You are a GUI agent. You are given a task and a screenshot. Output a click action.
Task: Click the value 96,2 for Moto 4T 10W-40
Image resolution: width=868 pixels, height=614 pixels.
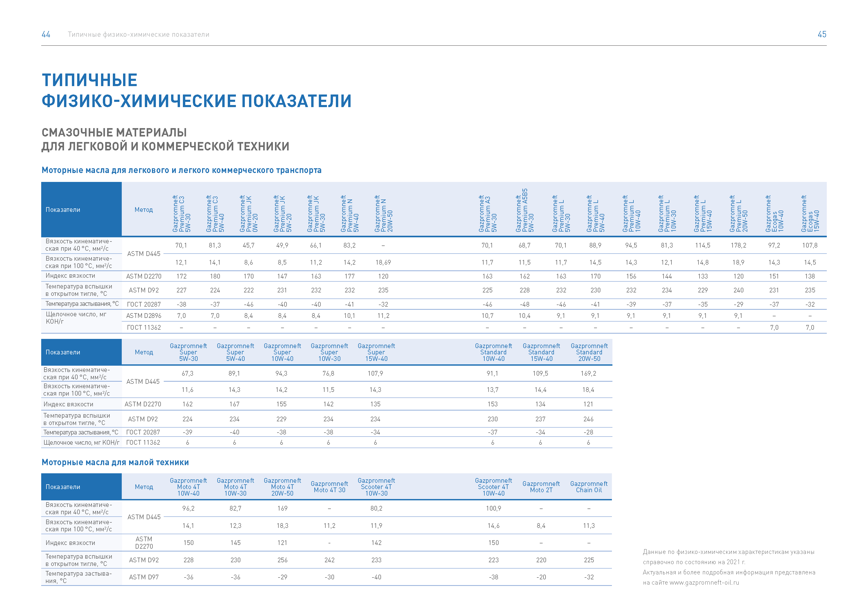tap(188, 508)
